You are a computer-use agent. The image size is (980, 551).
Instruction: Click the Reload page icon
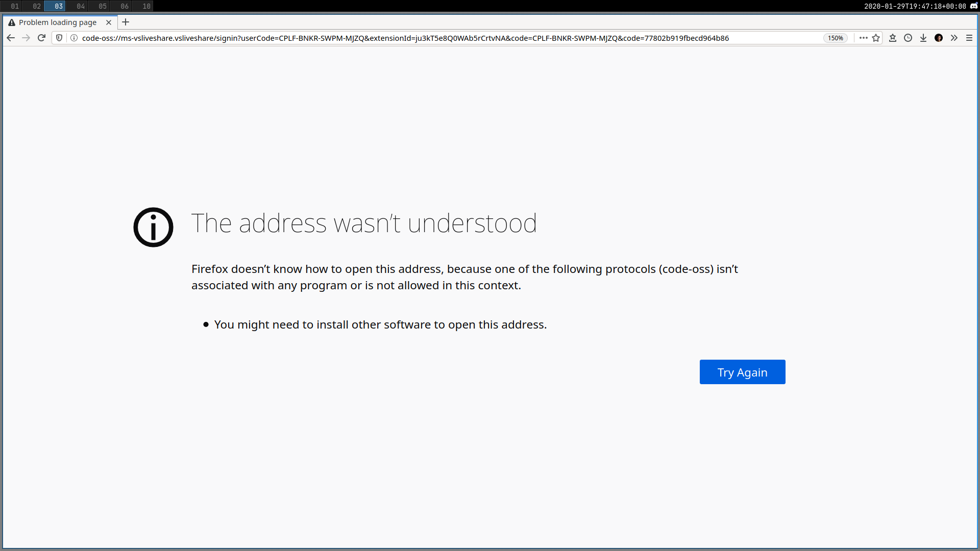click(41, 37)
